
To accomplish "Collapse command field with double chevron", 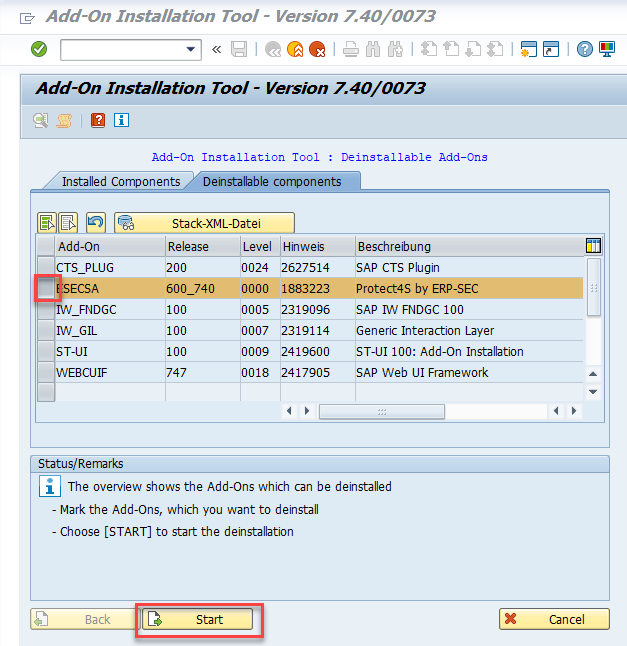I will coord(217,49).
